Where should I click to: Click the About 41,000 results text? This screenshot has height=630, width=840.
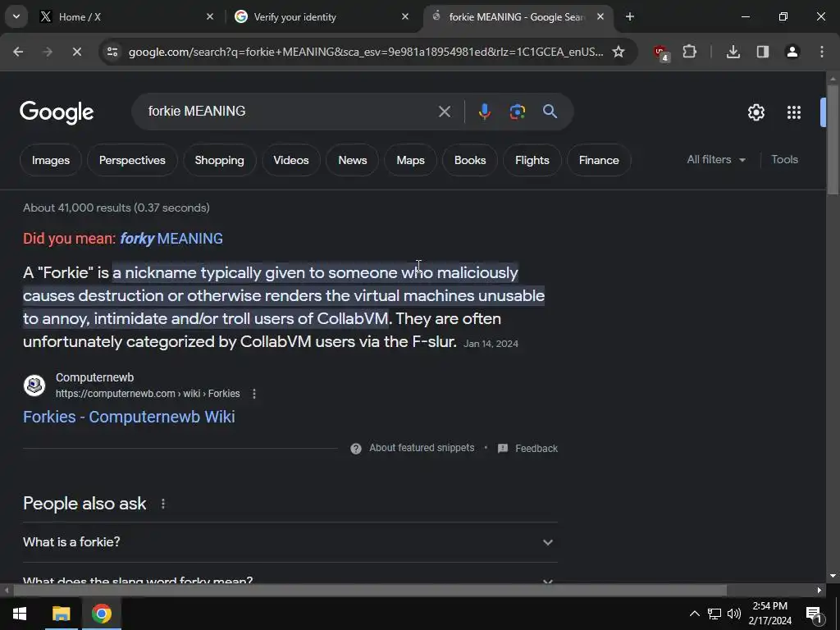click(116, 208)
